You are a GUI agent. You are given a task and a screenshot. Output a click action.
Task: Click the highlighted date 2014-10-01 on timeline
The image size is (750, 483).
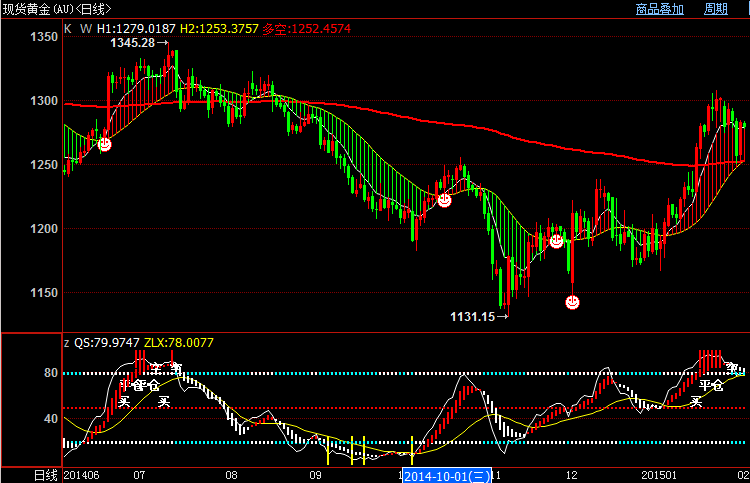[444, 475]
